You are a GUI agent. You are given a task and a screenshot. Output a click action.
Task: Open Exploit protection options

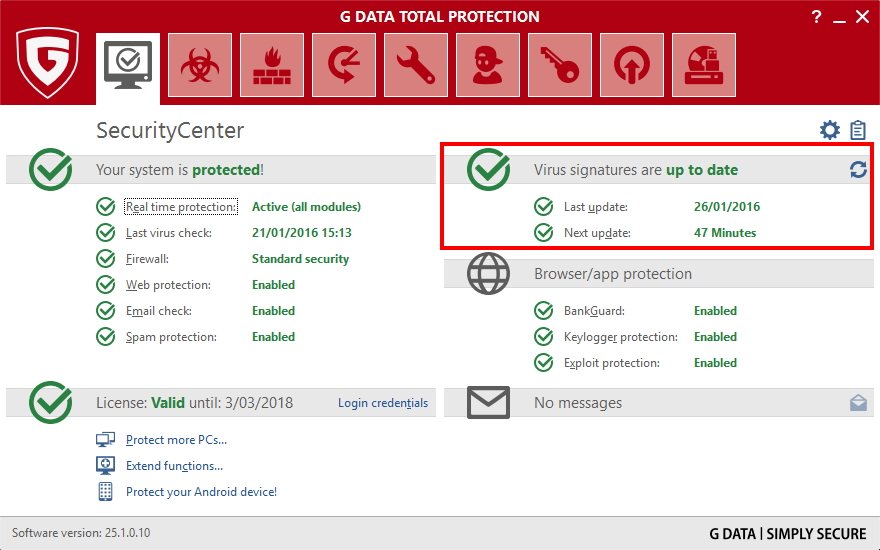[612, 363]
